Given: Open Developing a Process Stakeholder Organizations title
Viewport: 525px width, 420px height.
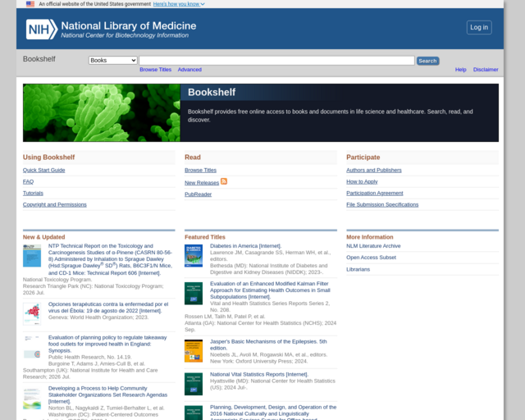Looking at the screenshot, I should click(107, 395).
